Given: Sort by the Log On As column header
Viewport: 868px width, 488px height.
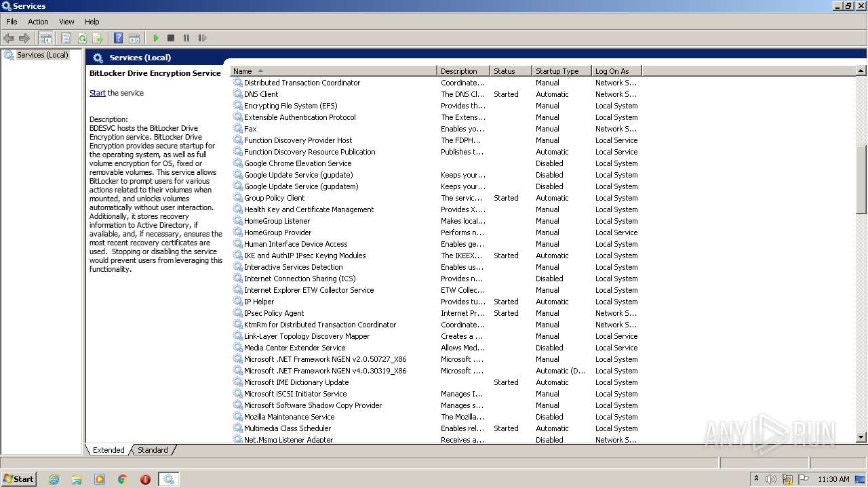Looking at the screenshot, I should (616, 71).
